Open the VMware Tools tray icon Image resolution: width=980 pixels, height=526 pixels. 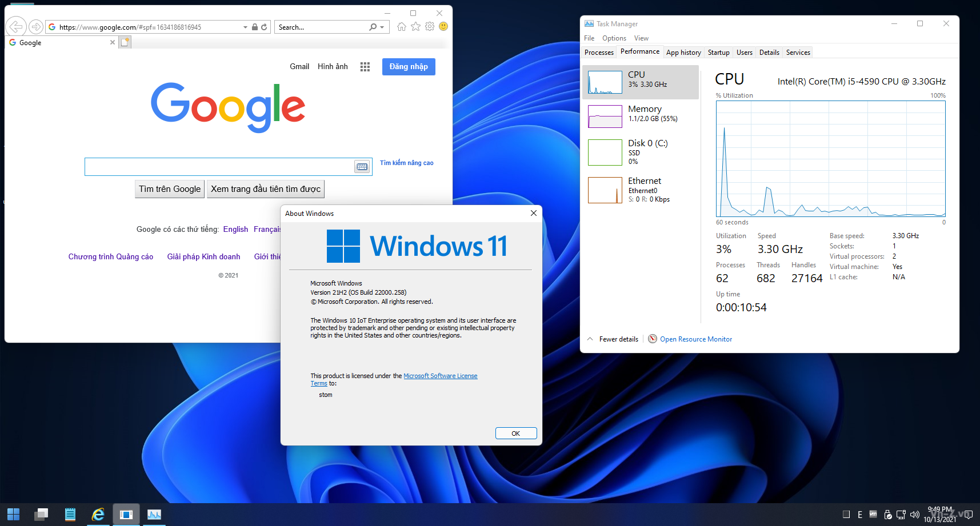pyautogui.click(x=873, y=514)
